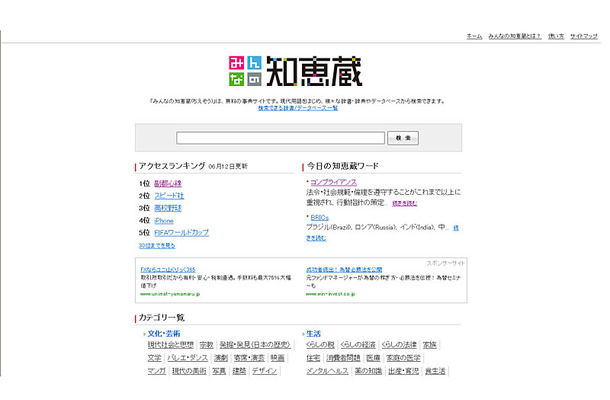This screenshot has height=400, width=610.
Task: Open the ホーム link in top navigation
Action: pyautogui.click(x=474, y=36)
